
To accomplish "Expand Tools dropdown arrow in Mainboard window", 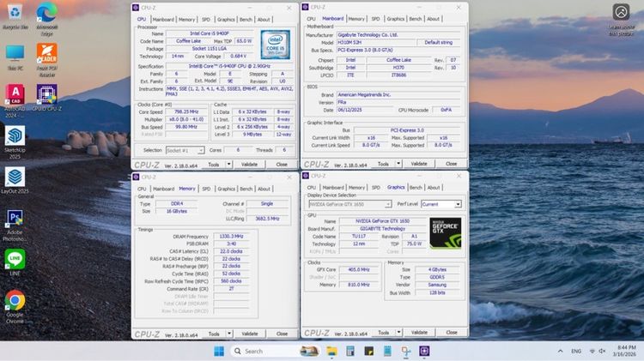I will (398, 164).
